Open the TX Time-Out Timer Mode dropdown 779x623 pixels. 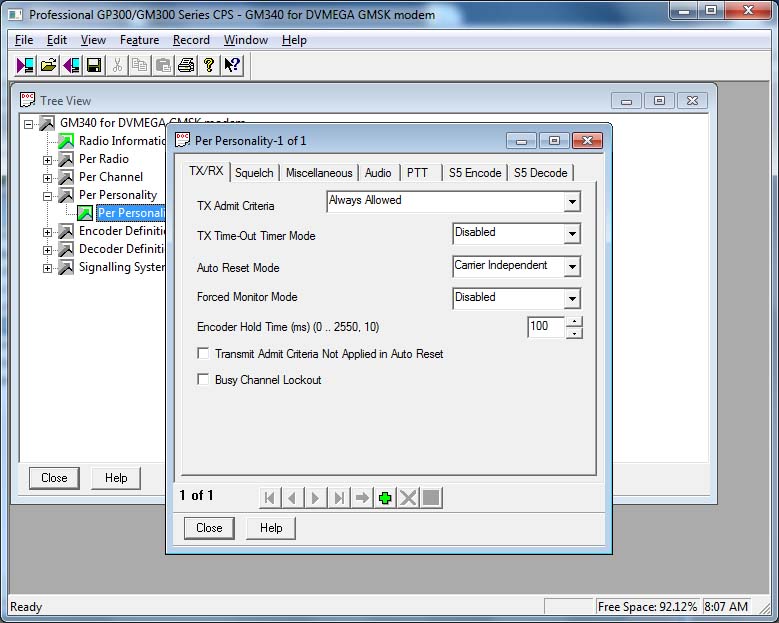pyautogui.click(x=572, y=234)
